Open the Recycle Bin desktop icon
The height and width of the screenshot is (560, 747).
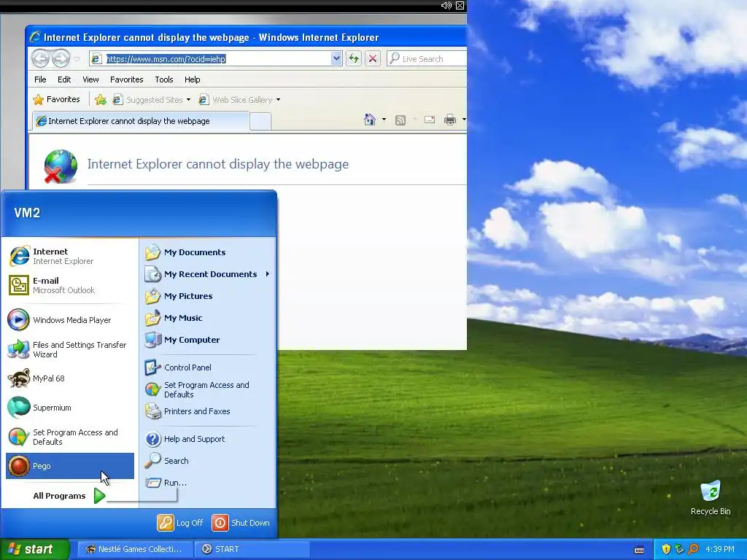[x=711, y=497]
